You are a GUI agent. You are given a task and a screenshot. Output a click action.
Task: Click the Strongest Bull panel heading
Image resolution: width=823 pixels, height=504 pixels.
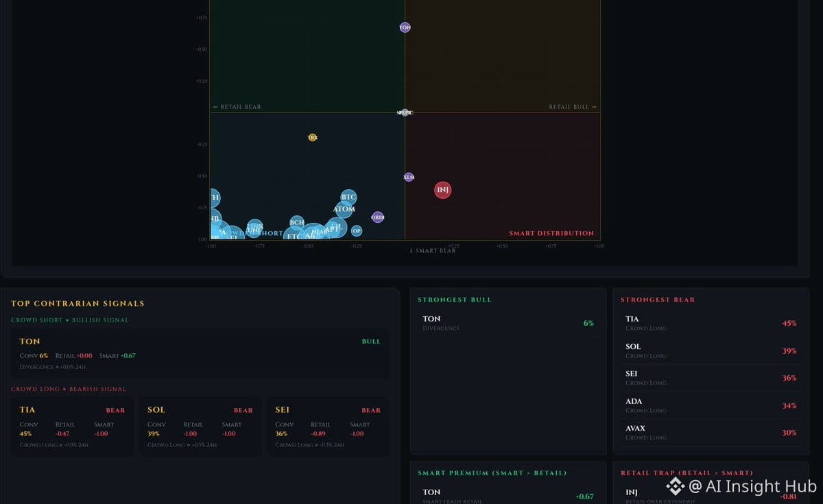(455, 300)
